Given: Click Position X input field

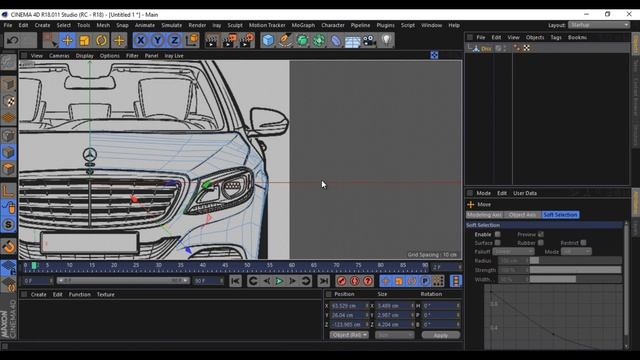Looking at the screenshot, I should (349, 306).
